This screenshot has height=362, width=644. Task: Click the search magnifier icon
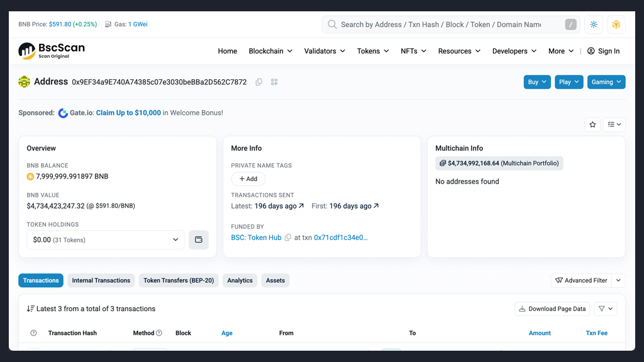coord(332,25)
